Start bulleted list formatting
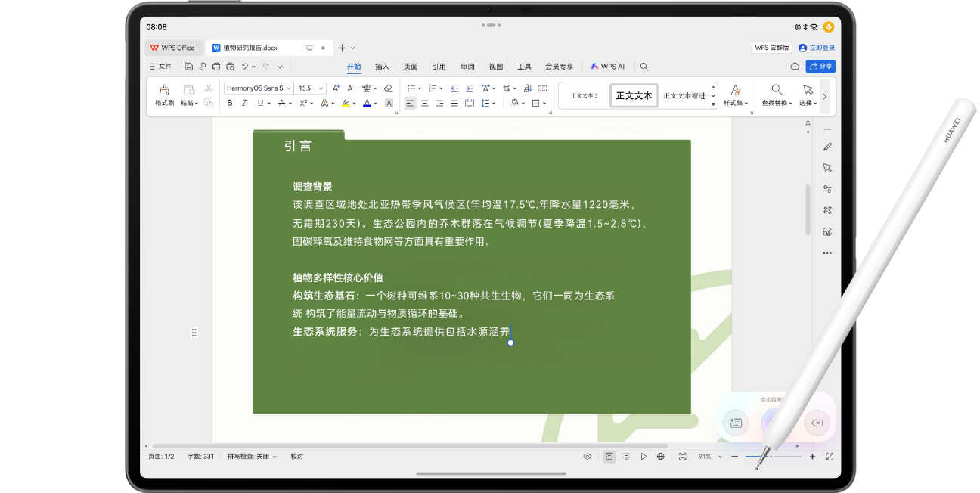Image resolution: width=980 pixels, height=493 pixels. coord(412,88)
